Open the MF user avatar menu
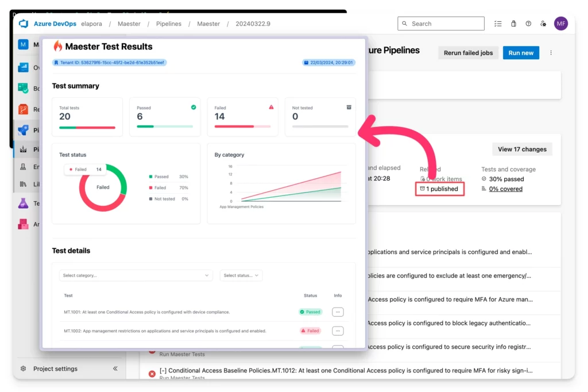This screenshot has width=588, height=392. 560,24
